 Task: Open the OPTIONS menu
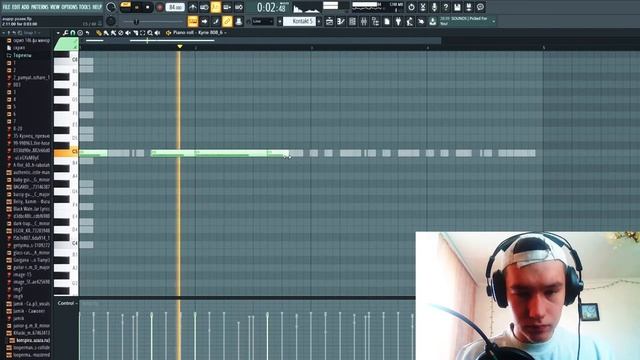(69, 7)
